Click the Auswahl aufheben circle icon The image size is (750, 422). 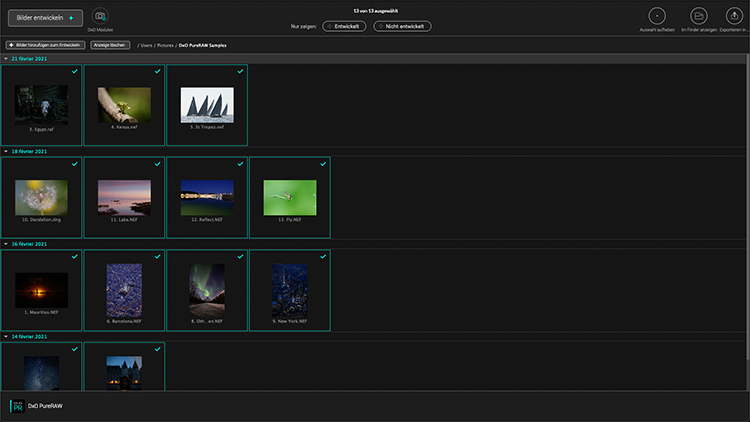click(x=656, y=16)
